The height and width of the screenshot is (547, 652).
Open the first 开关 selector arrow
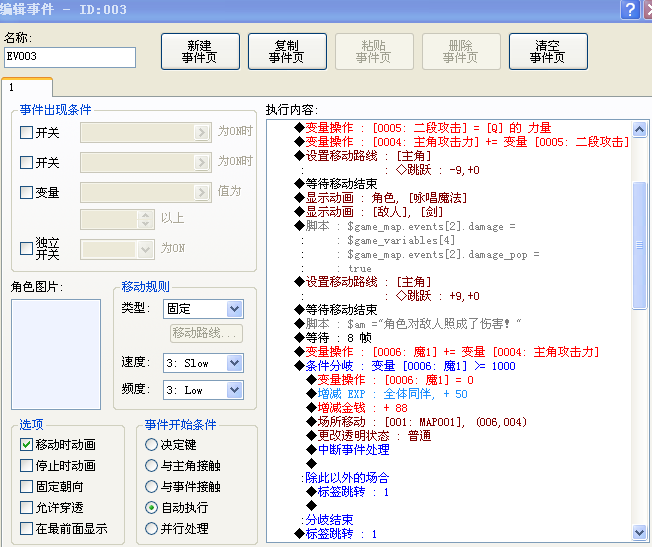(202, 132)
